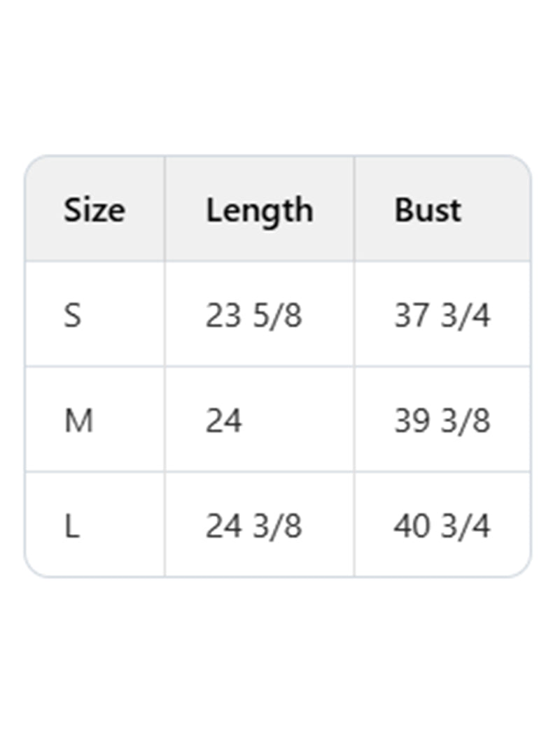Select the M size cell

tap(78, 421)
